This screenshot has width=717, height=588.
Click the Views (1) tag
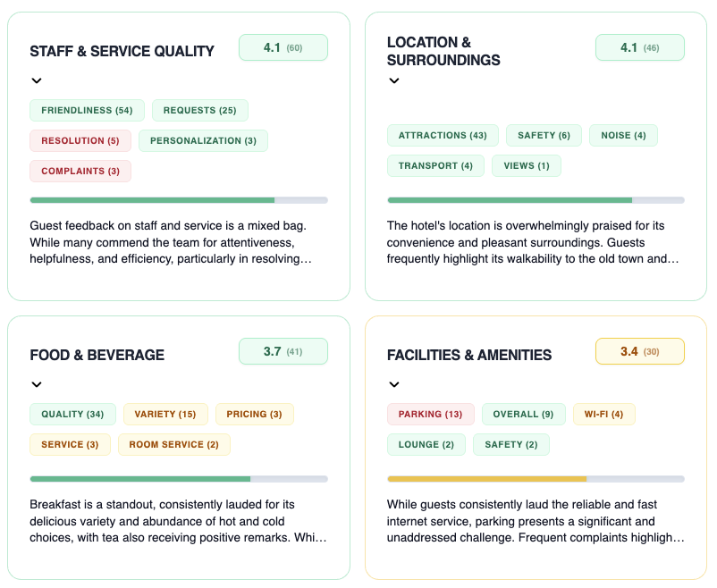point(526,165)
